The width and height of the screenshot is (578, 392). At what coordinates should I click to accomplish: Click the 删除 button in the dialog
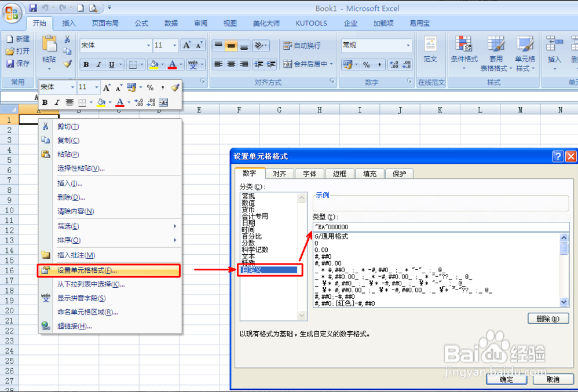coord(548,318)
